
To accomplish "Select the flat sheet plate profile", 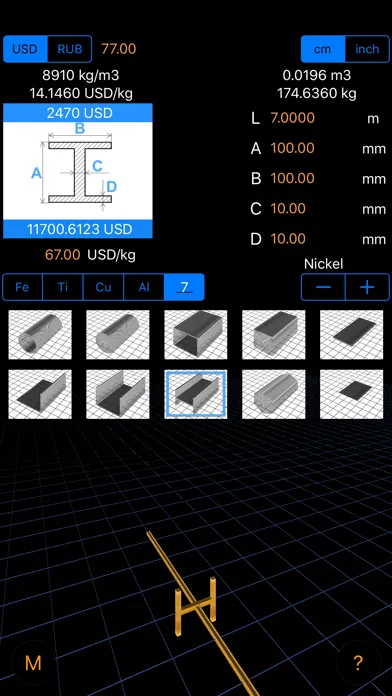I will pos(352,334).
